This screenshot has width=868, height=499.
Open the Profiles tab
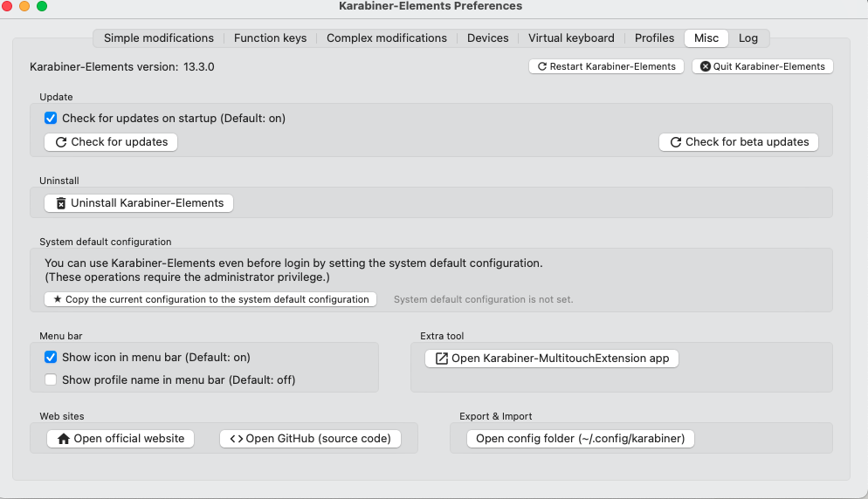tap(654, 38)
